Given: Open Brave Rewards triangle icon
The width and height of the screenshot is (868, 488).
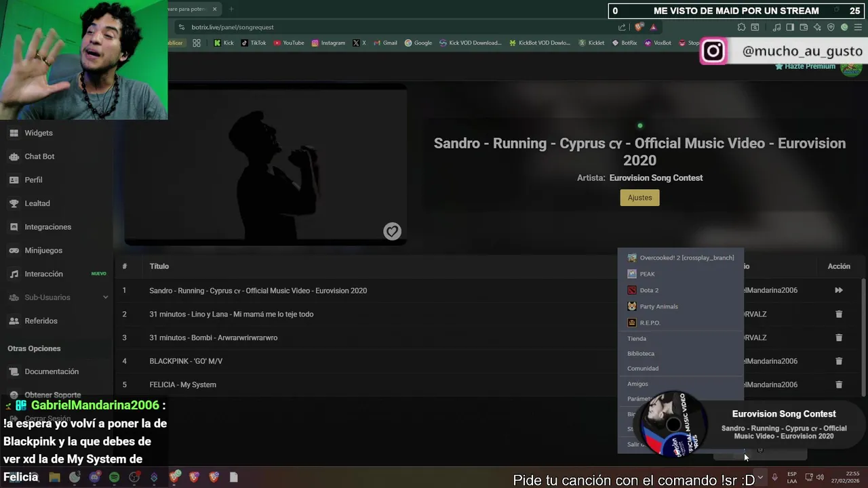Looking at the screenshot, I should (x=653, y=27).
